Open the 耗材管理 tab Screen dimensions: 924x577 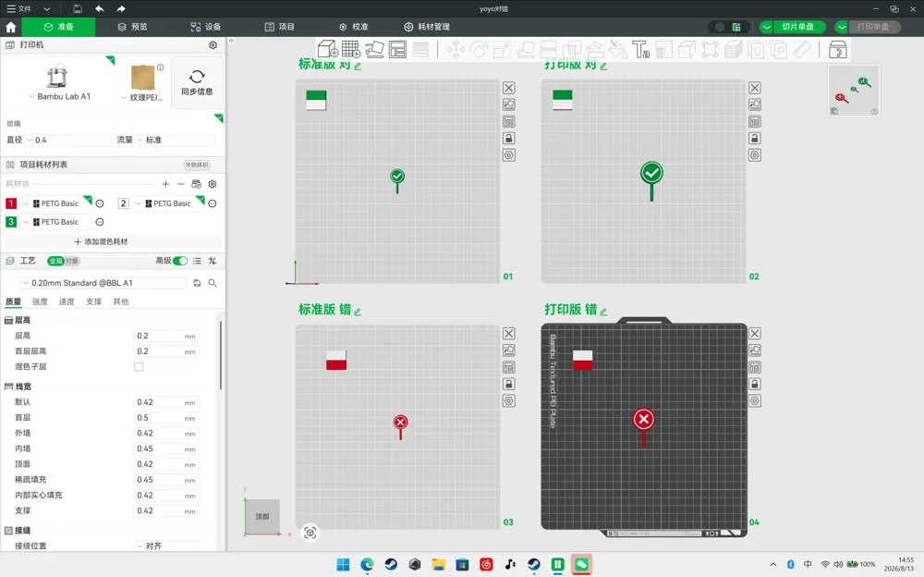pyautogui.click(x=427, y=27)
